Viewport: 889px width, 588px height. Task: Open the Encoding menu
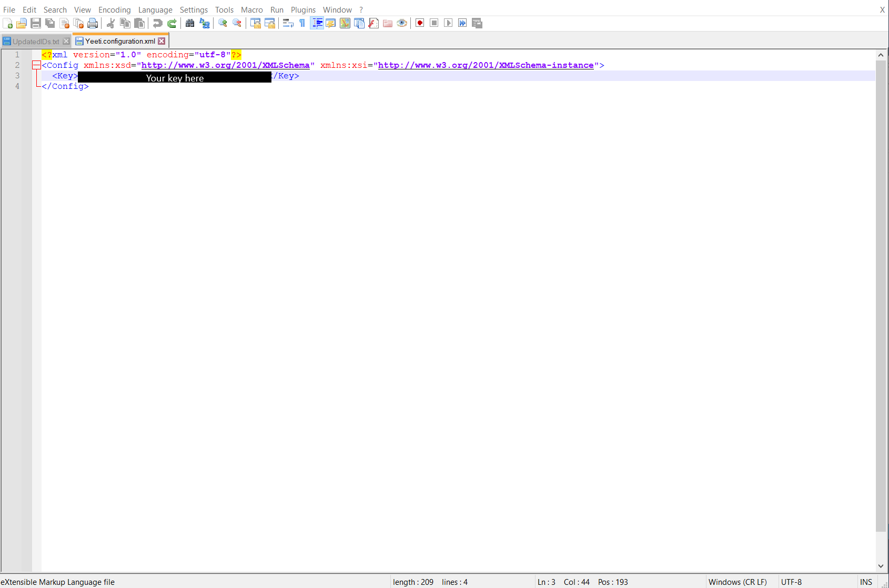tap(115, 9)
